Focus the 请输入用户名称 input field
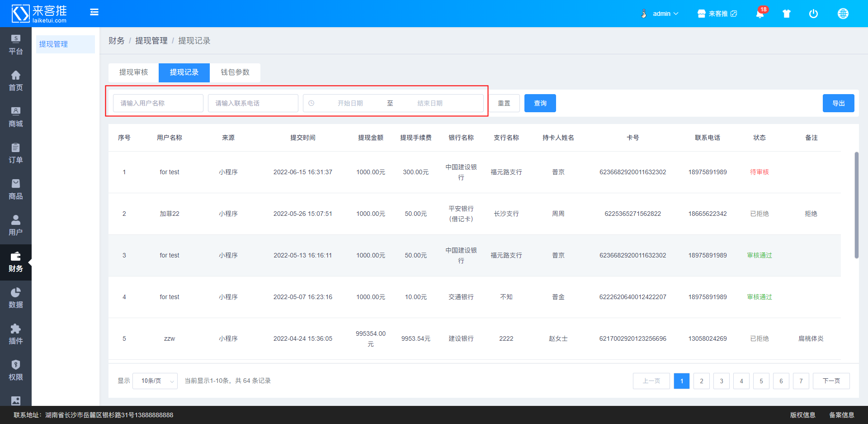Image resolution: width=868 pixels, height=424 pixels. (x=158, y=103)
